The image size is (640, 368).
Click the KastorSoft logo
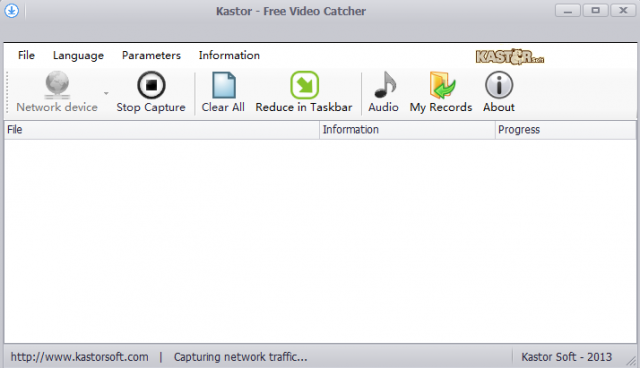(x=510, y=57)
